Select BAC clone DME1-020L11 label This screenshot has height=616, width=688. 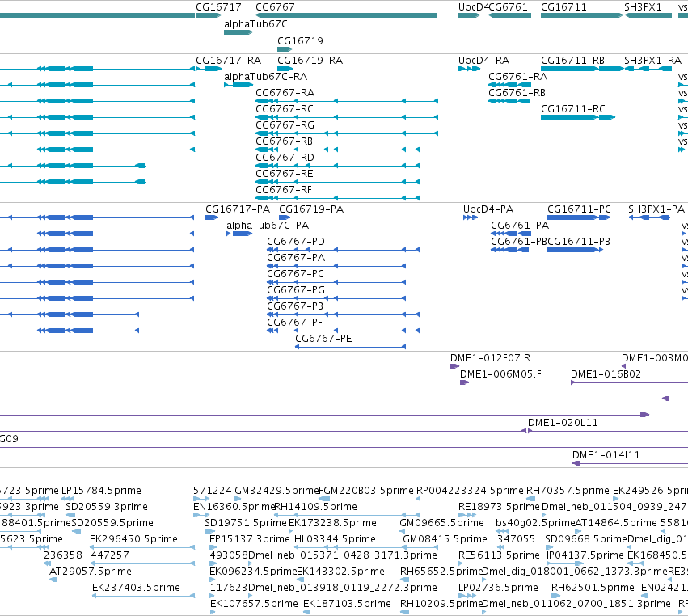point(563,423)
